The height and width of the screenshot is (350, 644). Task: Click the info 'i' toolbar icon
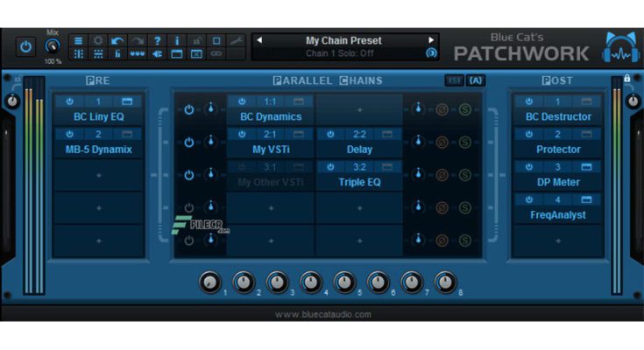click(177, 40)
